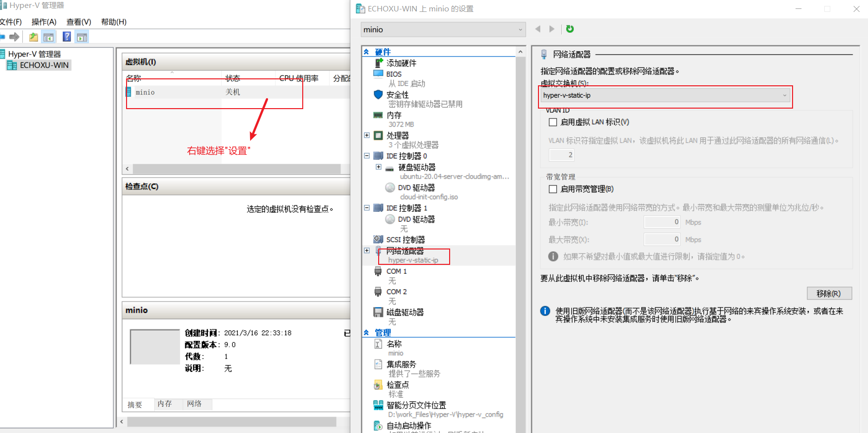Screen dimensions: 868x433
Task: Go to previous VM with left arrow
Action: click(537, 29)
